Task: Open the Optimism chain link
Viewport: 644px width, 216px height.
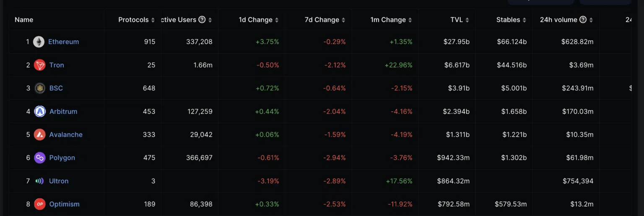Action: [x=64, y=204]
